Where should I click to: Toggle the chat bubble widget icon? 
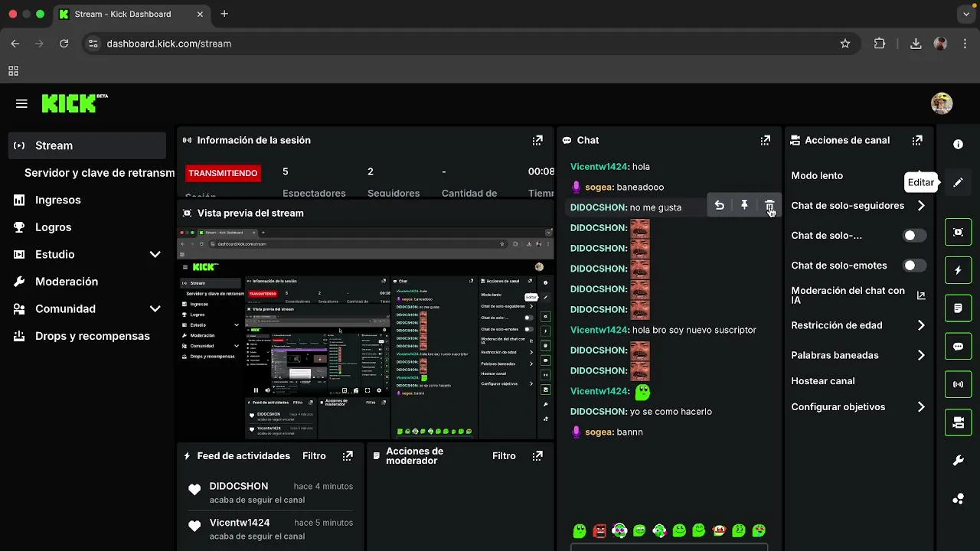958,347
